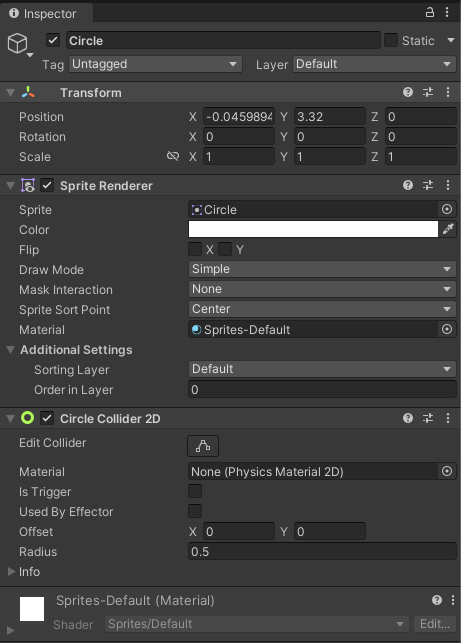Click the GameObject cube icon selector

pyautogui.click(x=19, y=44)
